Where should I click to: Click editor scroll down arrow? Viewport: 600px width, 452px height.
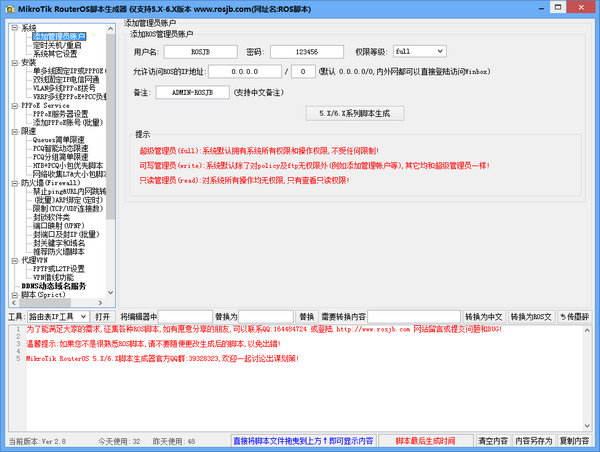[587, 426]
